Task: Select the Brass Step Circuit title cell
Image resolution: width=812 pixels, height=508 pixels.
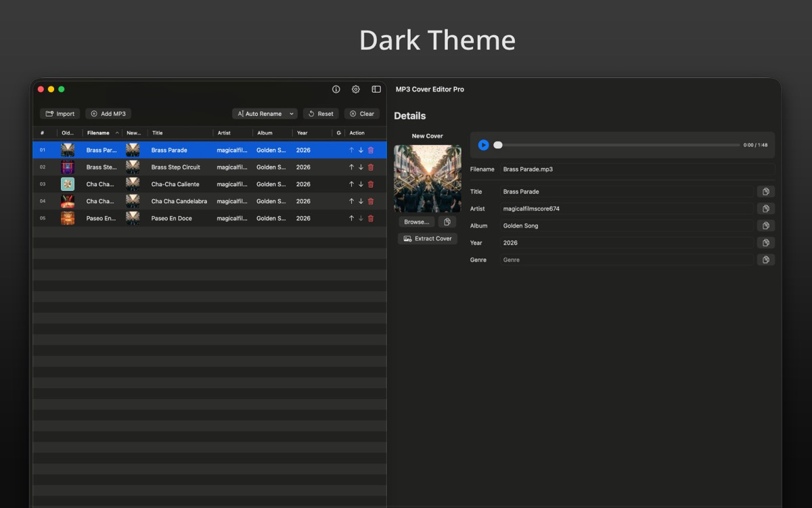Action: [176, 167]
